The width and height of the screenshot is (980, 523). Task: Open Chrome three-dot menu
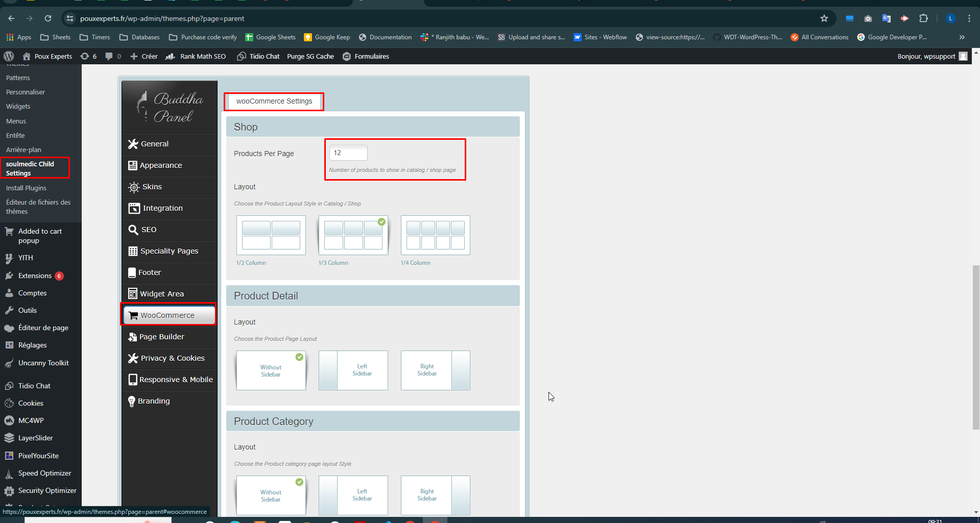point(969,18)
